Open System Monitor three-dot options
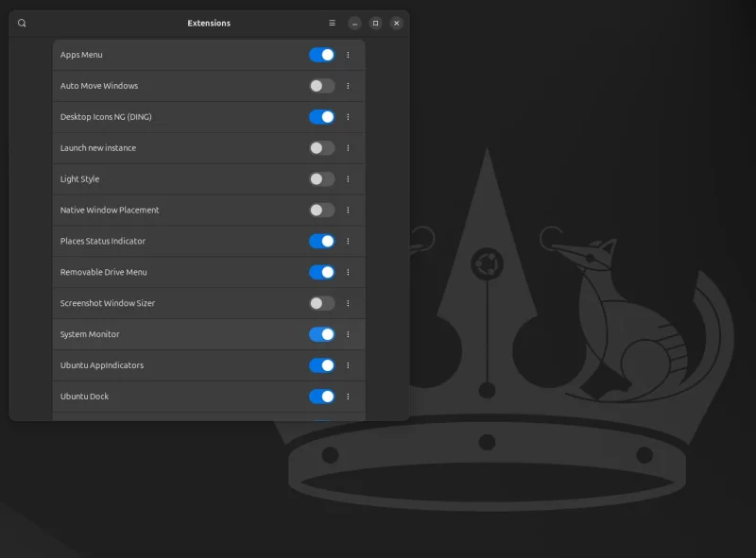The width and height of the screenshot is (756, 558). tap(348, 334)
